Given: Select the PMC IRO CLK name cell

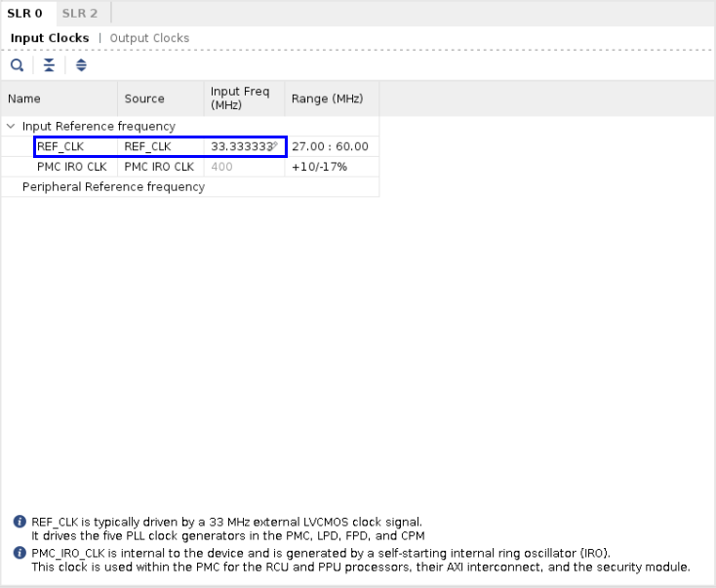Looking at the screenshot, I should coord(71,167).
